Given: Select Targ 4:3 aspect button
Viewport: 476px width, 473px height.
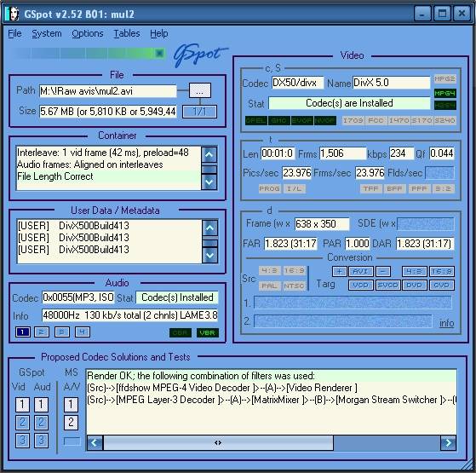Looking at the screenshot, I should pos(415,271).
